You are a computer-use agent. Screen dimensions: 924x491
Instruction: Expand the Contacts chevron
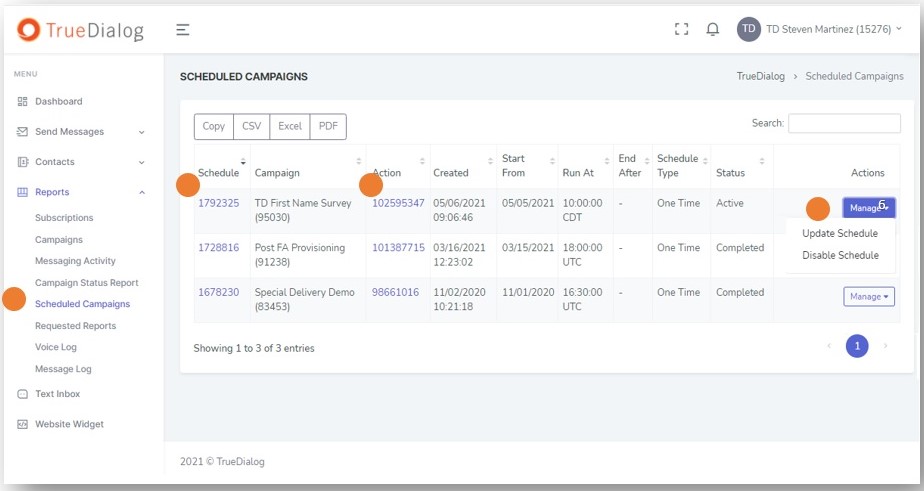point(141,162)
